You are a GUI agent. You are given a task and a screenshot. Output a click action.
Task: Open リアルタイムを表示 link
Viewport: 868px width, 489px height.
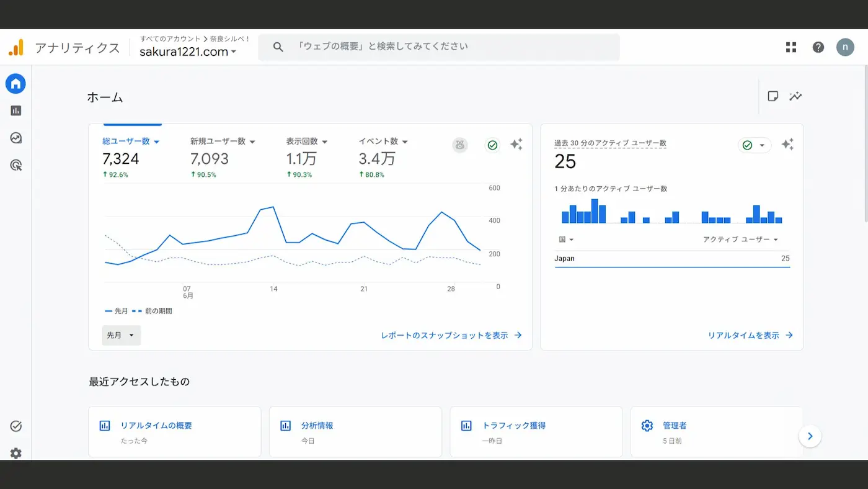coord(750,335)
